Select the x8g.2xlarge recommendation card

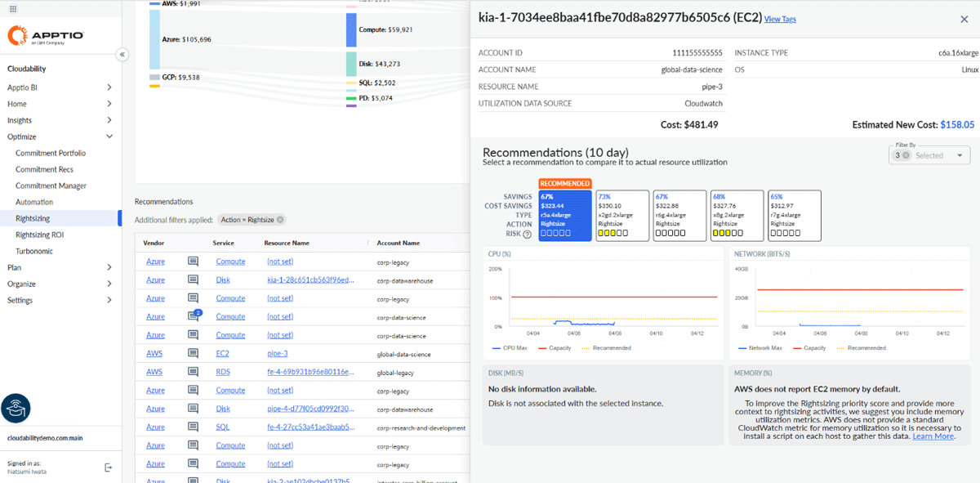point(737,216)
